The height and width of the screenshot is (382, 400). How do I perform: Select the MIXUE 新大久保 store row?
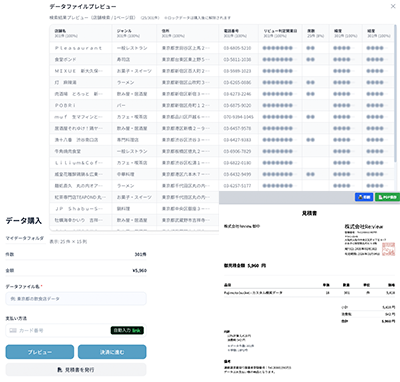(x=222, y=71)
